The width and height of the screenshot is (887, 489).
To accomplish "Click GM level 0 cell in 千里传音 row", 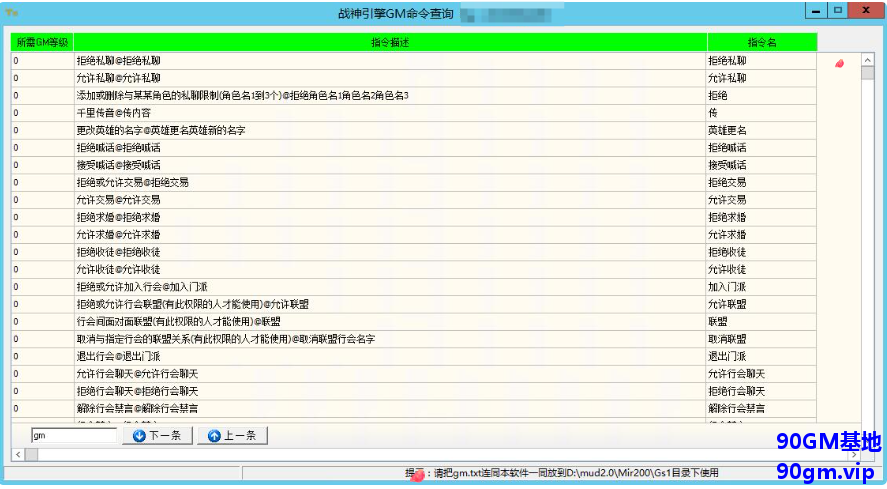I will pos(42,113).
